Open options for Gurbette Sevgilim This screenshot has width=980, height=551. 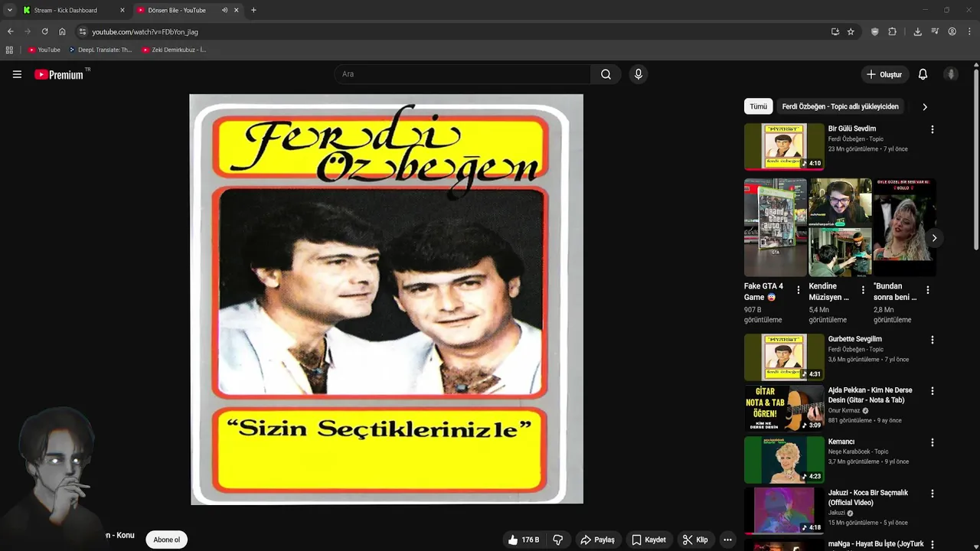932,340
